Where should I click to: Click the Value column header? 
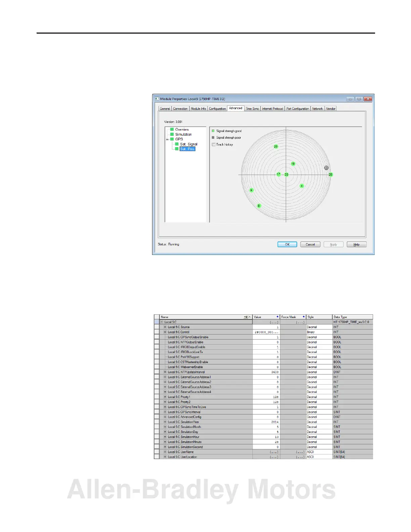[266, 317]
